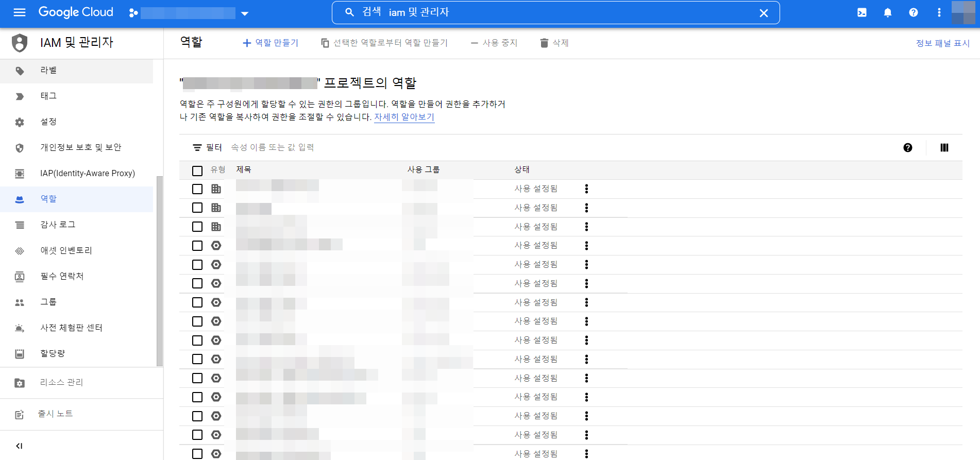The width and height of the screenshot is (980, 460).
Task: Click the help question mark in top bar
Action: pos(913,13)
